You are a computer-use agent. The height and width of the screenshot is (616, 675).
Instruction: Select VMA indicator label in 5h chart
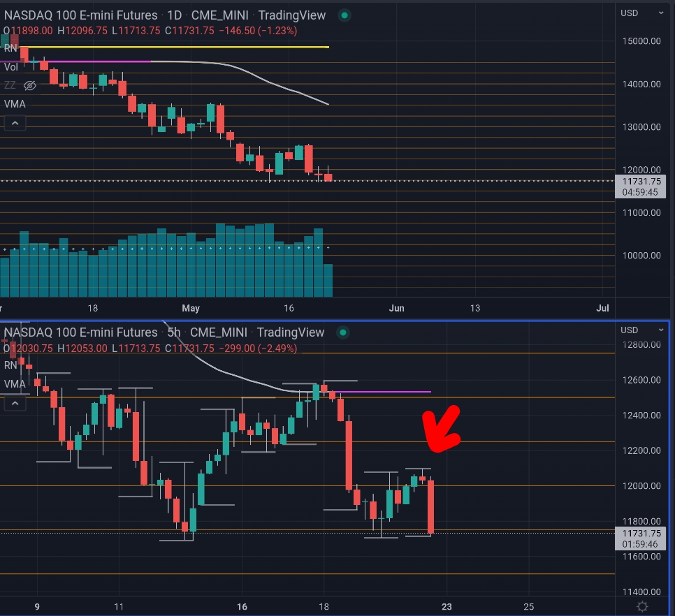point(15,383)
